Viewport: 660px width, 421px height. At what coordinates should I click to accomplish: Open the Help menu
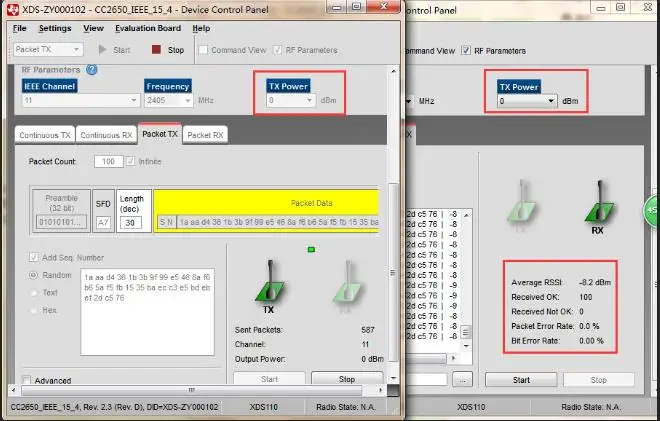201,28
